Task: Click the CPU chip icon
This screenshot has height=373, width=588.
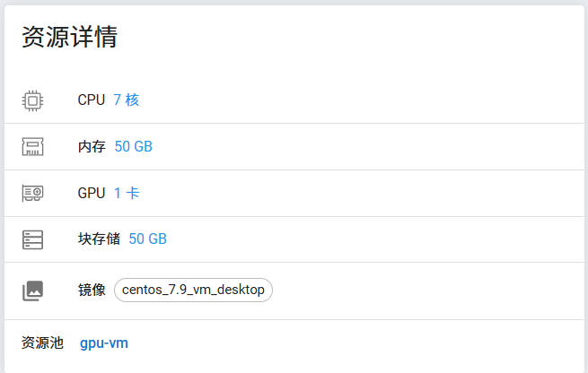Action: (32, 100)
